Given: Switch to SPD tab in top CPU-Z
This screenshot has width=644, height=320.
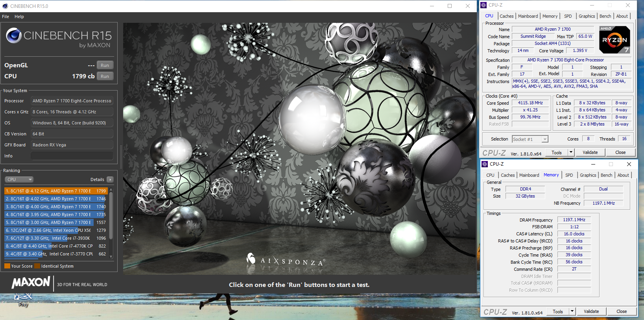Looking at the screenshot, I should (x=568, y=16).
